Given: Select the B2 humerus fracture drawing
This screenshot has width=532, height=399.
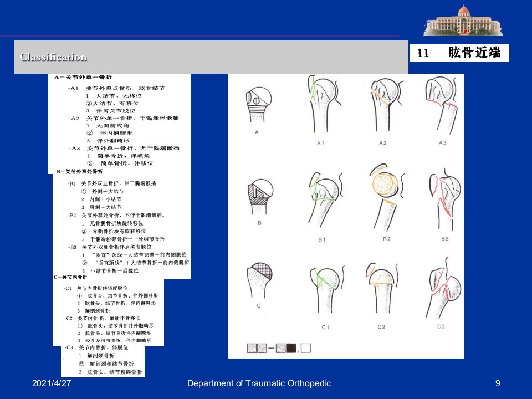Looking at the screenshot, I should (386, 197).
